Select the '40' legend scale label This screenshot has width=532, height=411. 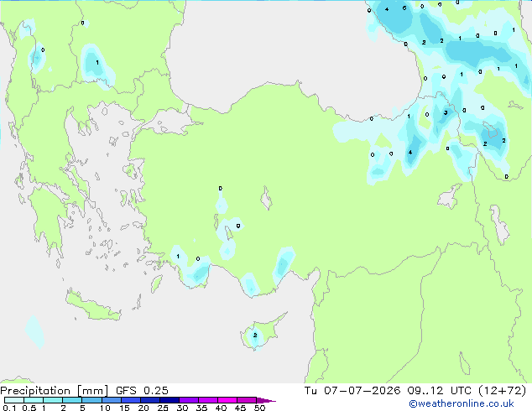pos(221,408)
